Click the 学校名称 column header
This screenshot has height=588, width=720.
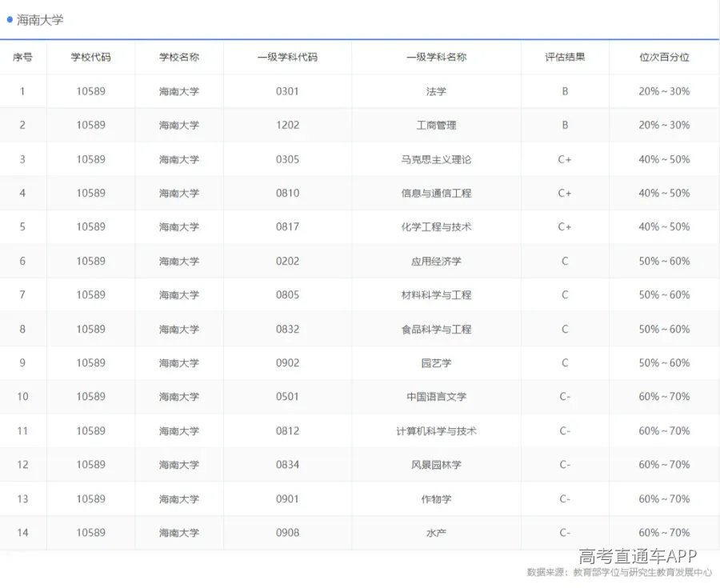(x=178, y=57)
